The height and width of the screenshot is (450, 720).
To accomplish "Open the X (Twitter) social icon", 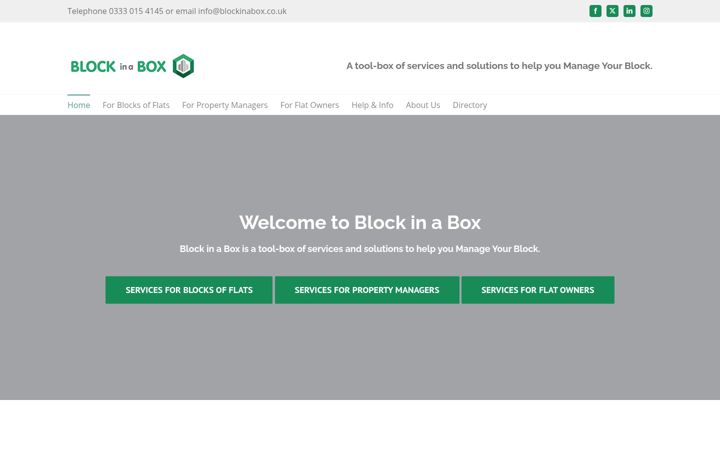I will [612, 11].
